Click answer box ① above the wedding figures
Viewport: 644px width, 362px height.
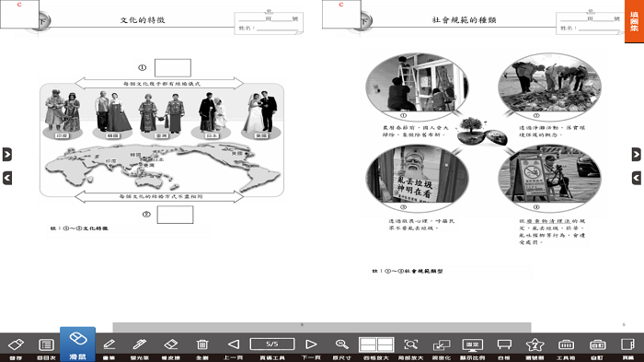[173, 68]
